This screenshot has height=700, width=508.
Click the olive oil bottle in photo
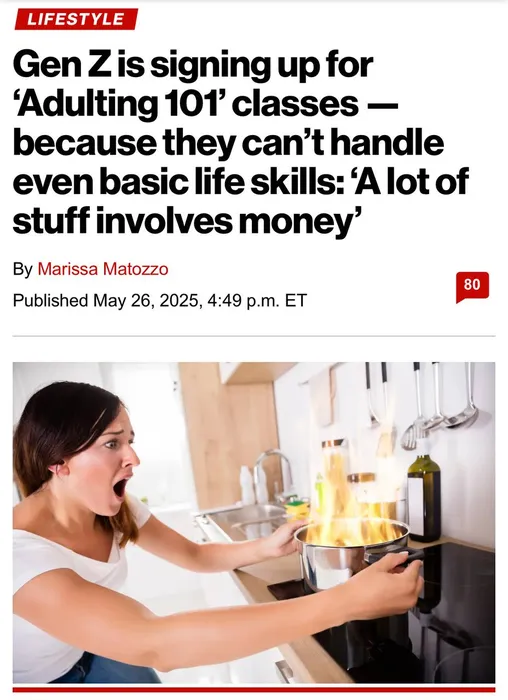(x=424, y=498)
